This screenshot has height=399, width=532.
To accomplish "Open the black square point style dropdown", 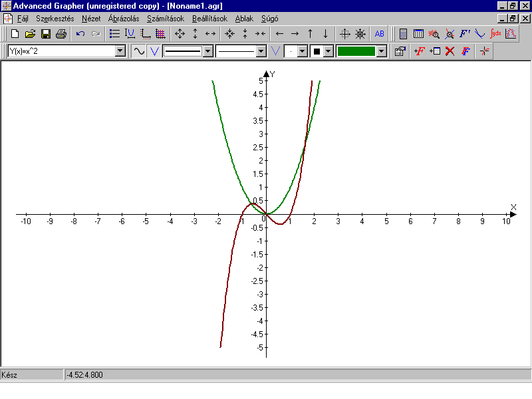I will point(328,51).
